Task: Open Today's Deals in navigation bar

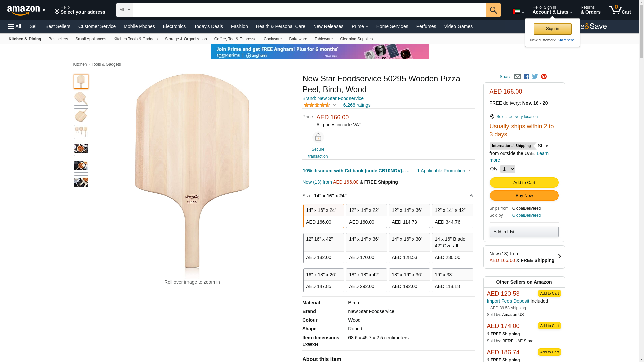Action: (x=208, y=26)
